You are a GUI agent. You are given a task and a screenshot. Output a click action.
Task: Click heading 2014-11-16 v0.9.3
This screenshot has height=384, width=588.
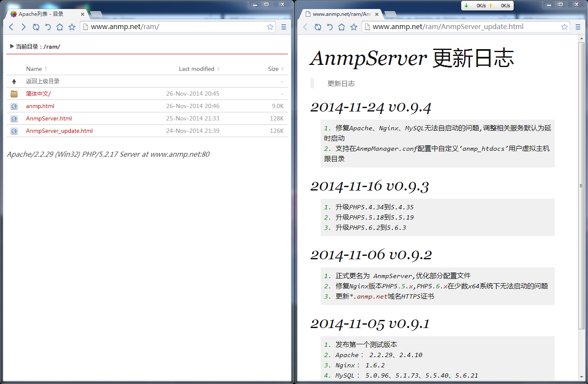pos(369,186)
